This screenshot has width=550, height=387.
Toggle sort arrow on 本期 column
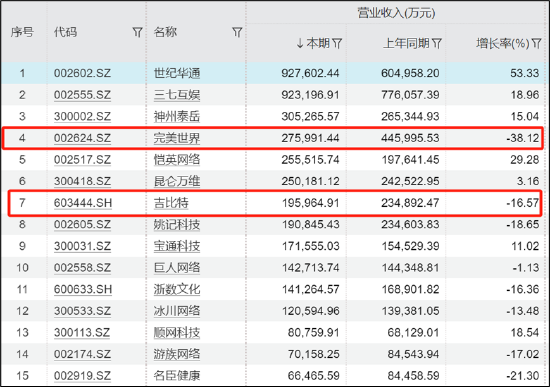point(300,44)
